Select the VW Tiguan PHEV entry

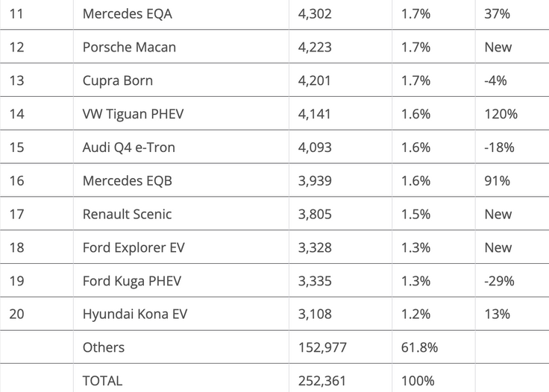coord(133,114)
